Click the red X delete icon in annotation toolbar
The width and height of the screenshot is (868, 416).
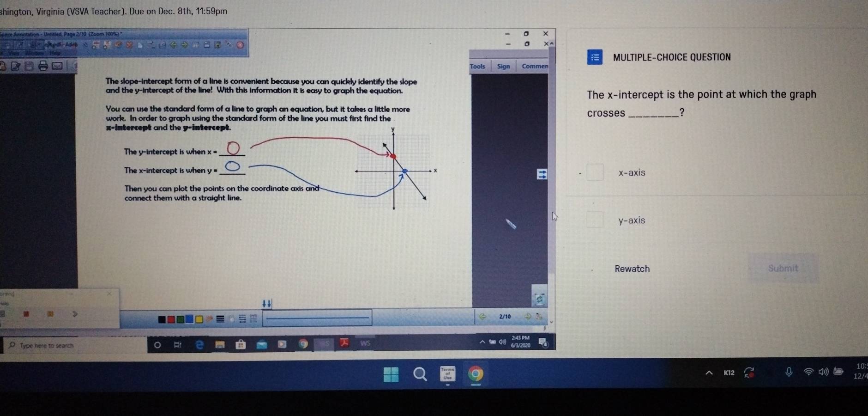point(129,45)
